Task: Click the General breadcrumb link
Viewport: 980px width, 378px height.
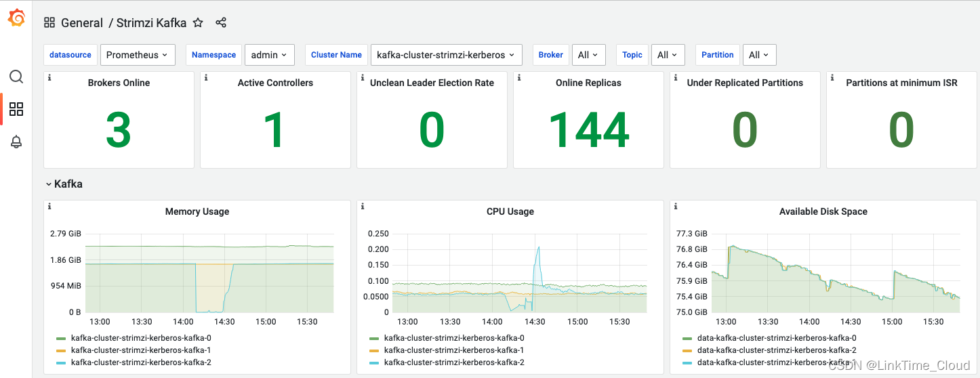Action: point(82,22)
